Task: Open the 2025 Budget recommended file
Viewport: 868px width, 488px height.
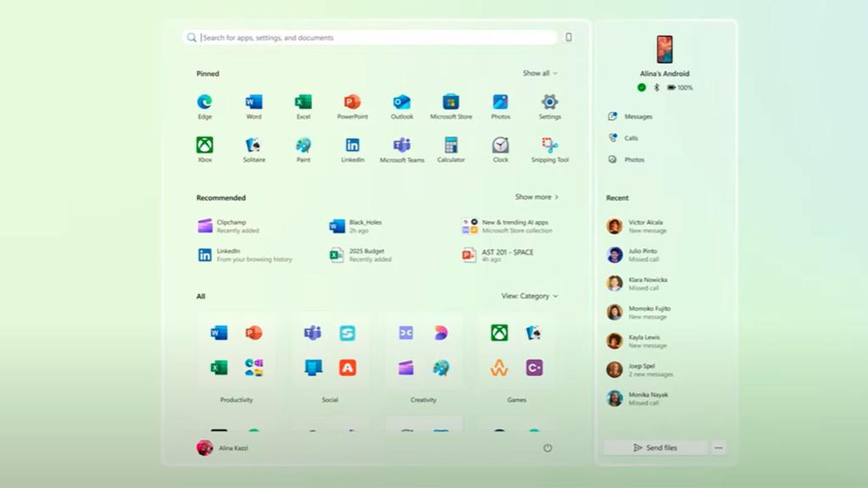Action: [360, 254]
